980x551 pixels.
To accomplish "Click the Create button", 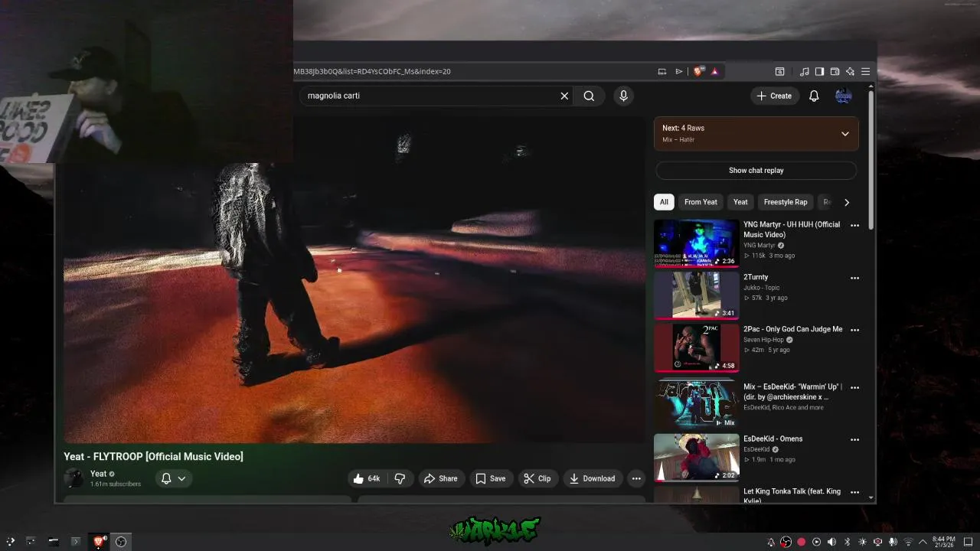I will click(775, 96).
